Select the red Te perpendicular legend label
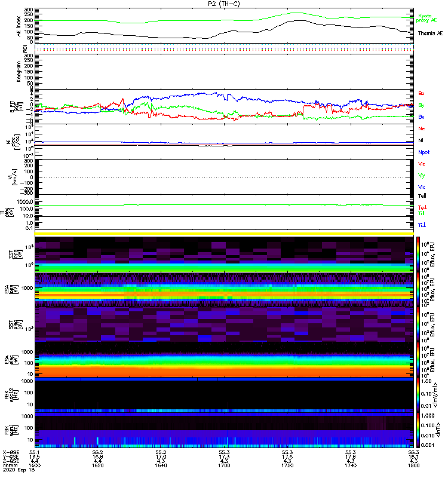Screen dimensions: 448x478 click(x=422, y=207)
